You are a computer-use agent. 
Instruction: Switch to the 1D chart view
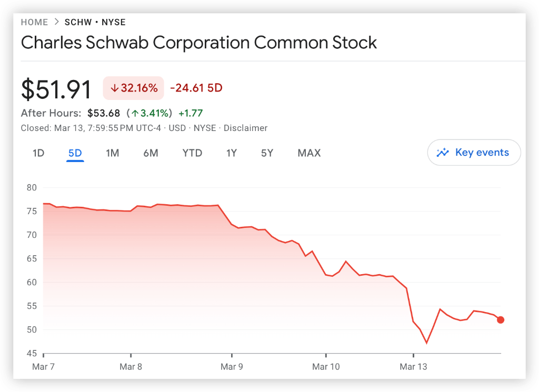(x=37, y=153)
